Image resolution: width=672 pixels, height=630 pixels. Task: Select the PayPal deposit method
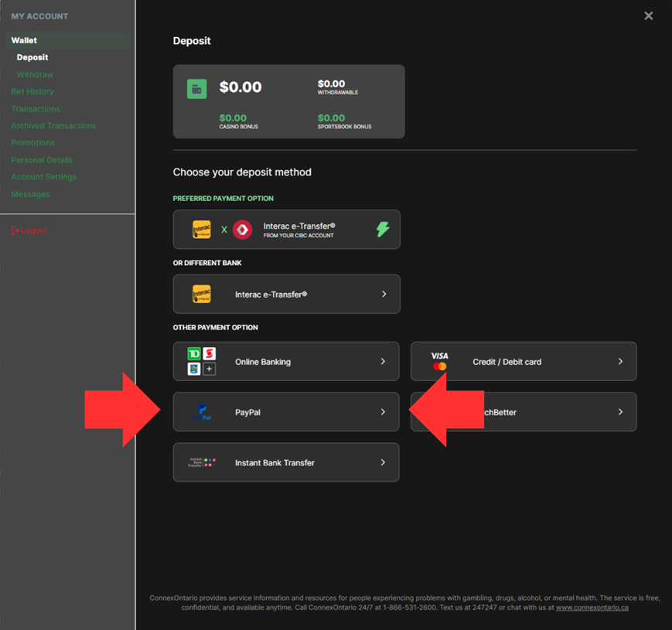[x=286, y=412]
